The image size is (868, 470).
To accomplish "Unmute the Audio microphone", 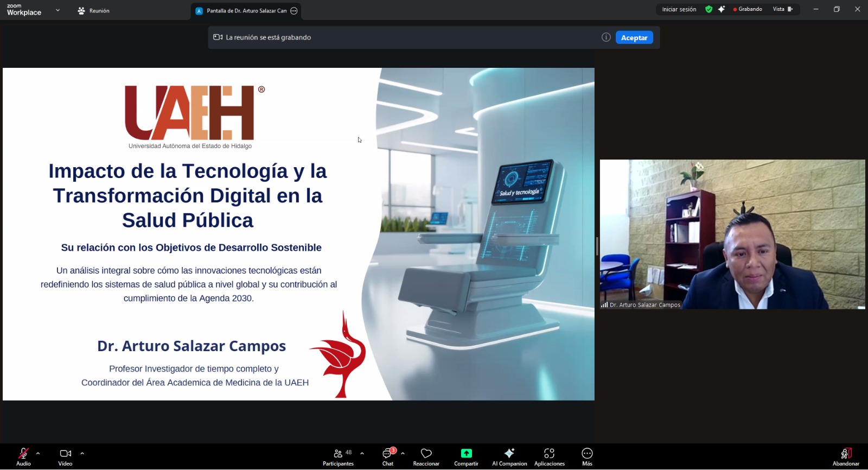I will [x=23, y=456].
